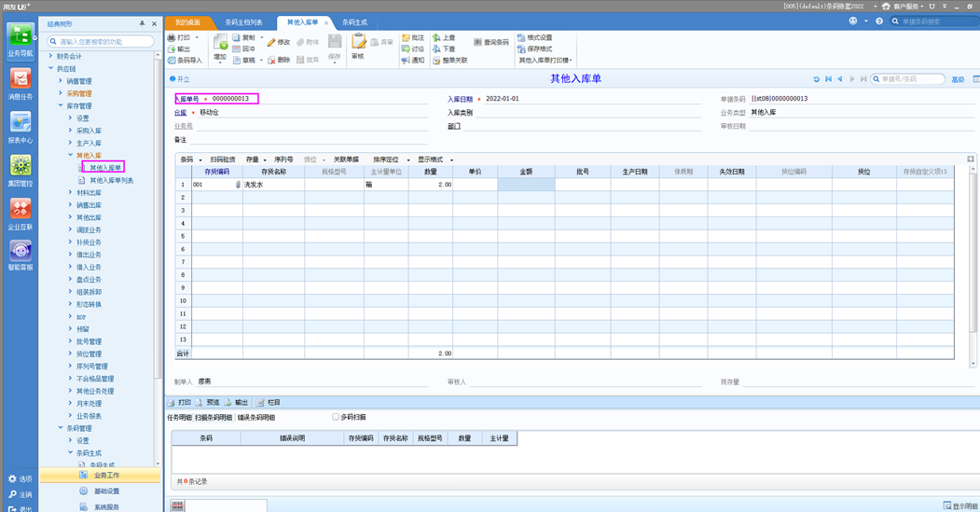The width and height of the screenshot is (980, 512).
Task: Select 任务明细 tab
Action: coord(179,418)
